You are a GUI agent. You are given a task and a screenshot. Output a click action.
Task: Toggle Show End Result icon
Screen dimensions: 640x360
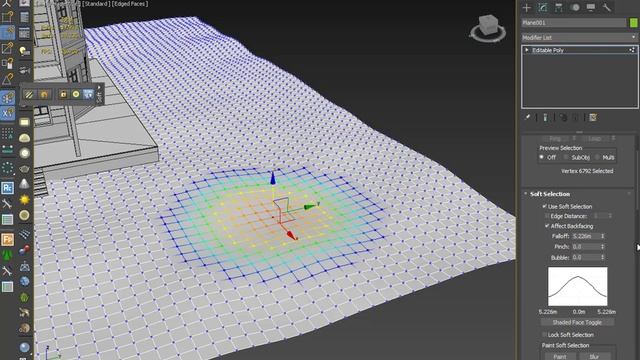coord(545,118)
